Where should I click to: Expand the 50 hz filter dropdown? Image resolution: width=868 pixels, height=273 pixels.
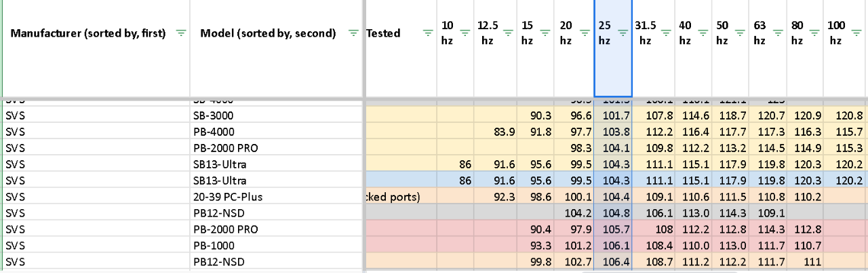tap(740, 33)
